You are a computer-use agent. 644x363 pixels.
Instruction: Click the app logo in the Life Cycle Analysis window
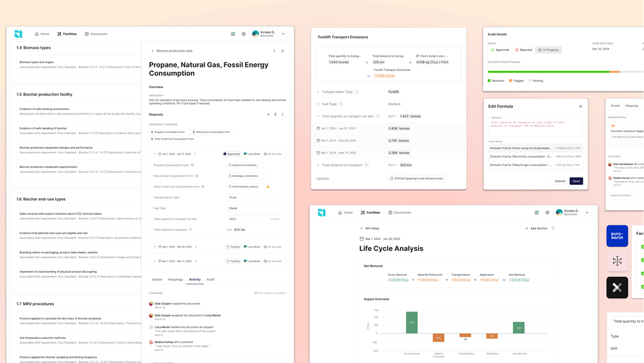tap(322, 213)
